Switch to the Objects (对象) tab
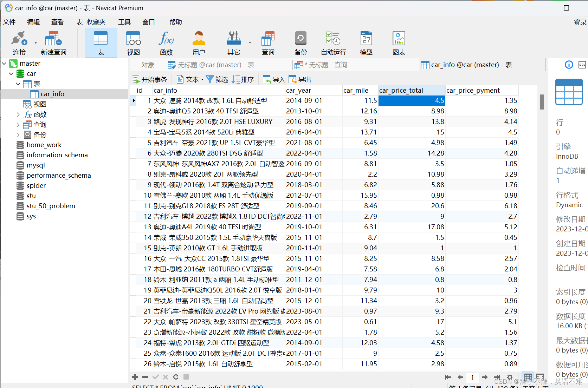The height and width of the screenshot is (388, 588). (x=148, y=65)
